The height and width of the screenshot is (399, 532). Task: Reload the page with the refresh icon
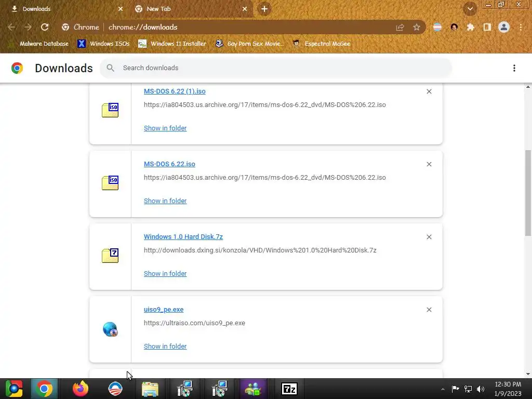45,27
